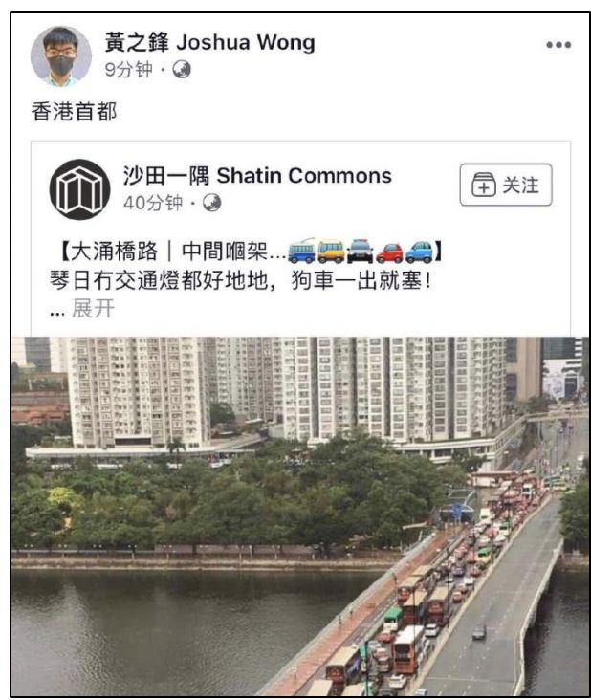The height and width of the screenshot is (700, 591).
Task: Click globe privacy icon beside 40分钟
Action: (x=211, y=203)
